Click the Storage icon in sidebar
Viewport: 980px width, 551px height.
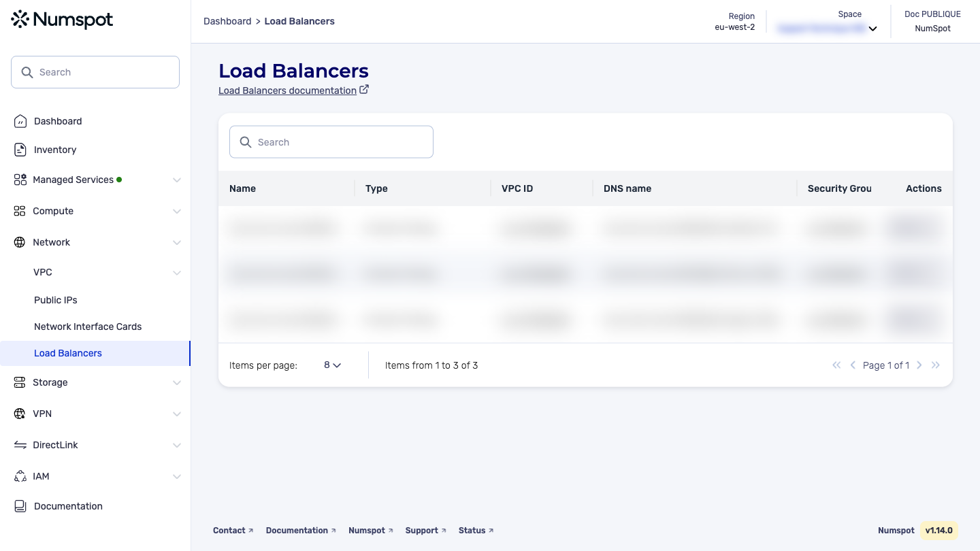point(20,382)
